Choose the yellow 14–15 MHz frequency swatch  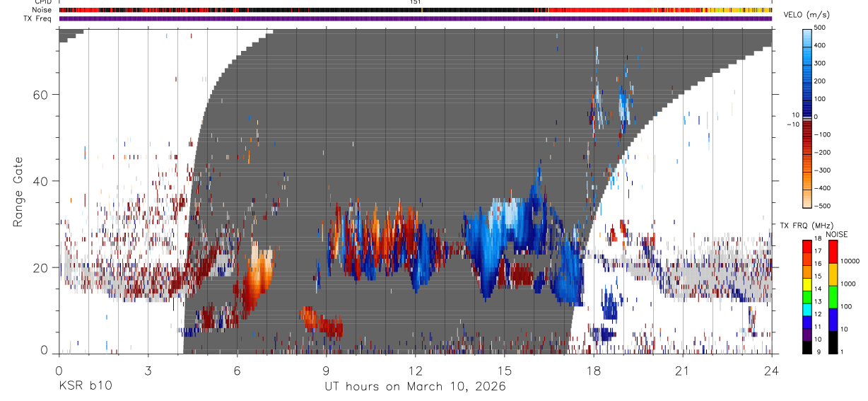click(808, 283)
